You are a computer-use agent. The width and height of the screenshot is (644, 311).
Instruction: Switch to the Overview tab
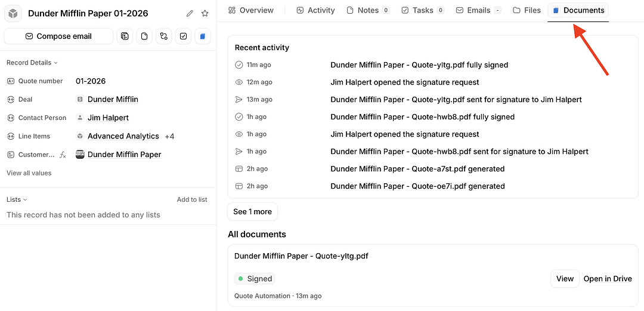tap(251, 10)
